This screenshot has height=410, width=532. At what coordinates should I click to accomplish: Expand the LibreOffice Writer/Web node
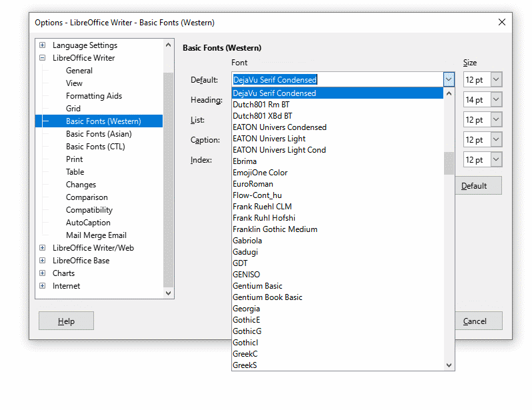(43, 248)
